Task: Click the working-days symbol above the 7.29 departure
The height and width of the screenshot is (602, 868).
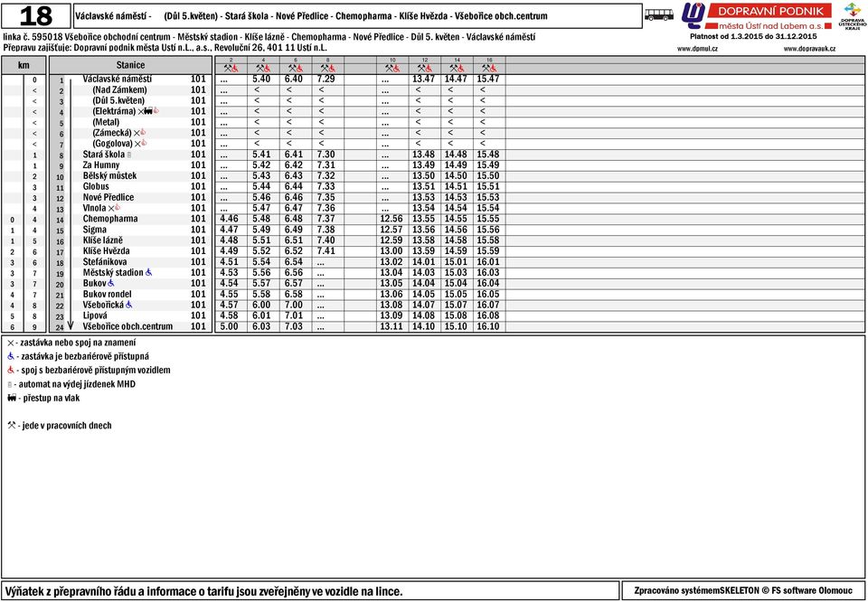Action: [x=324, y=69]
